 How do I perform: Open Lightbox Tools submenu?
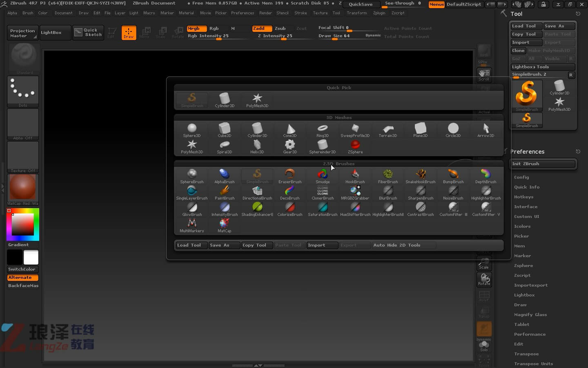(543, 67)
